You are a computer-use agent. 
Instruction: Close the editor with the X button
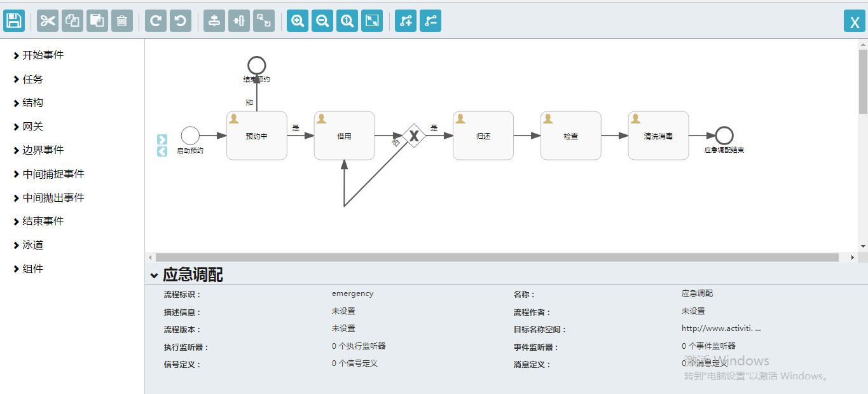click(855, 21)
